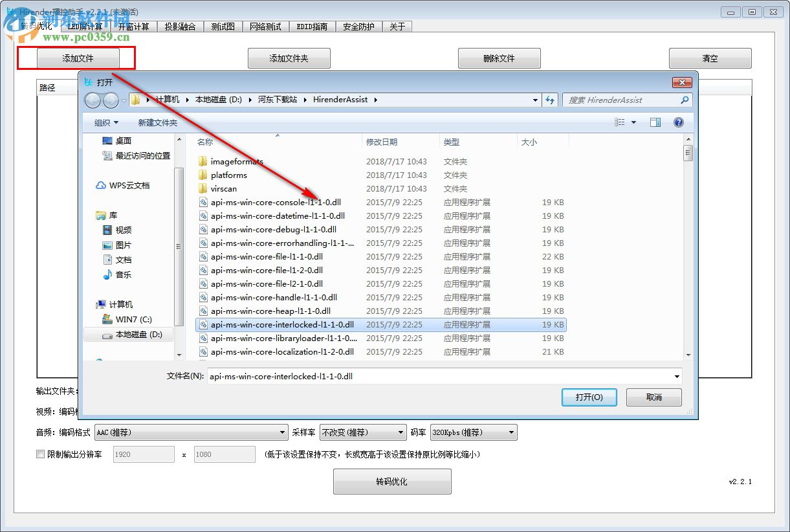
Task: Open the EDID指南 tab
Action: click(x=313, y=27)
